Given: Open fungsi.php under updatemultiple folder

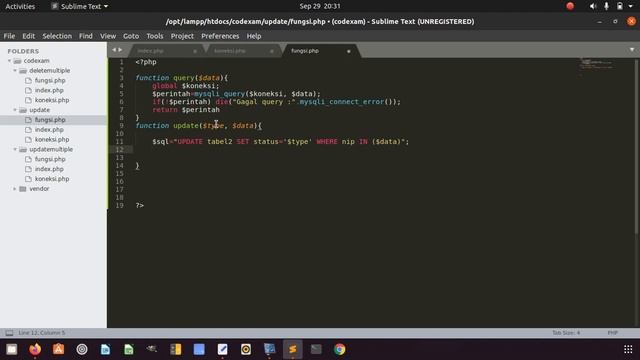Looking at the screenshot, I should pyautogui.click(x=50, y=159).
